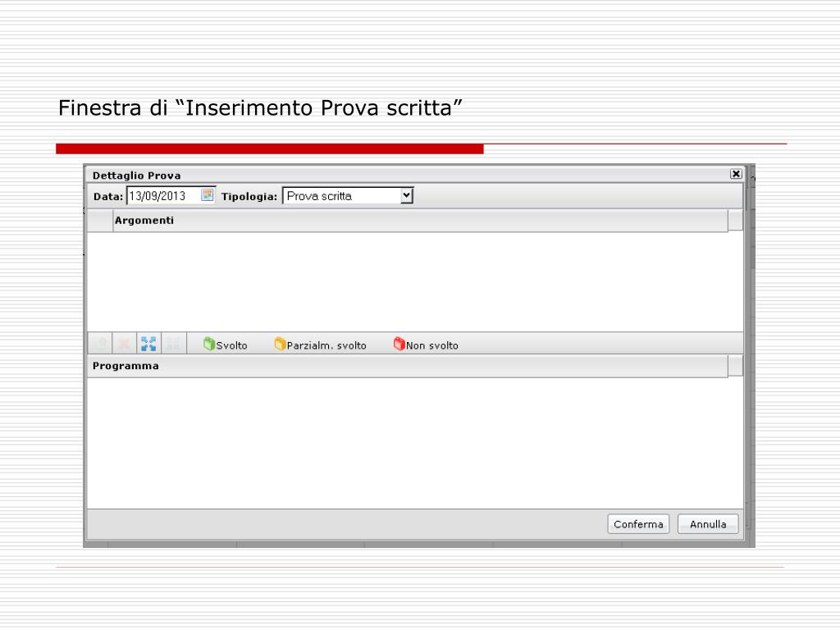
Task: Click the Argomenti column header
Action: (x=421, y=221)
